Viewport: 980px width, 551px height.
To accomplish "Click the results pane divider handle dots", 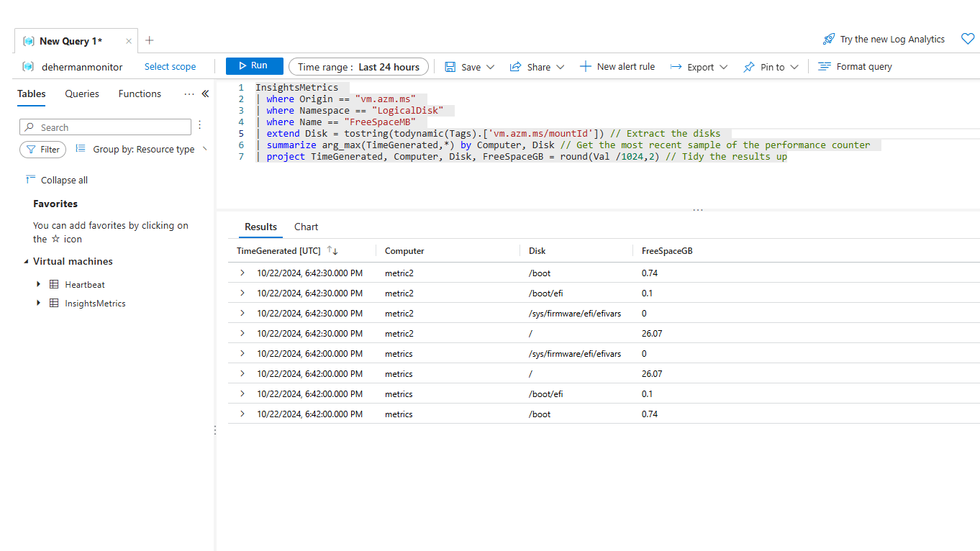I will tap(697, 210).
